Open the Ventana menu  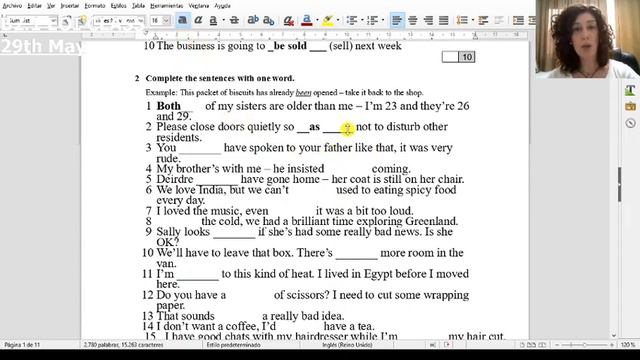(198, 6)
